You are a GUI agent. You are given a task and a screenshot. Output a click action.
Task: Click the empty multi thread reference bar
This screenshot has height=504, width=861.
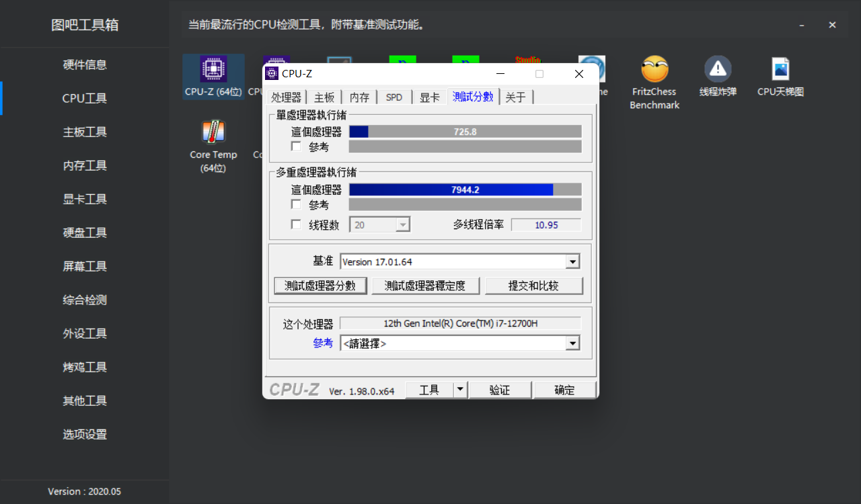tap(465, 204)
